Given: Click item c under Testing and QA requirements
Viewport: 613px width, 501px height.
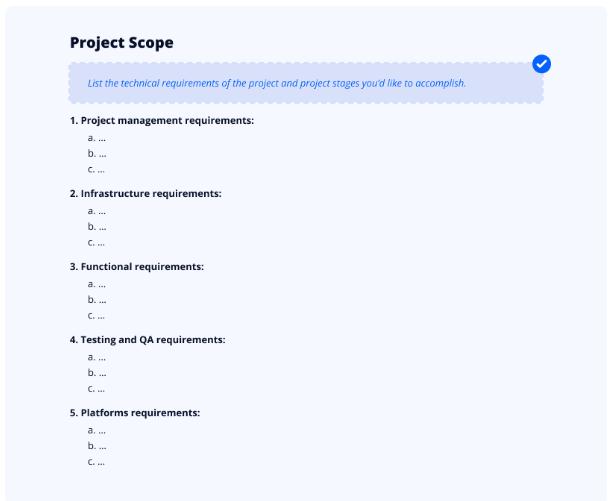Looking at the screenshot, I should 96,389.
